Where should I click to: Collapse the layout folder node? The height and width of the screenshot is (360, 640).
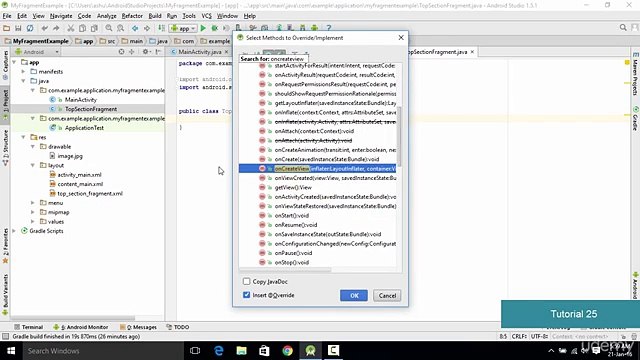[x=33, y=165]
